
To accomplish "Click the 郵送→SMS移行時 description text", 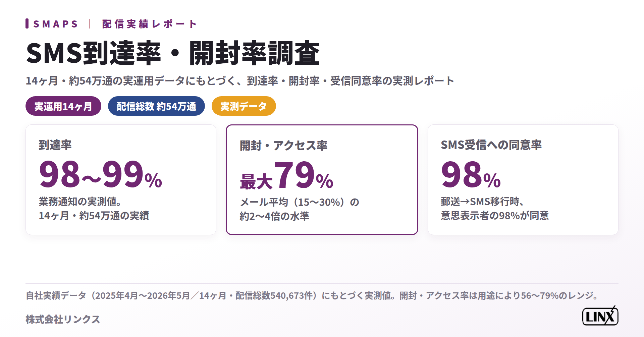I will coord(495,208).
